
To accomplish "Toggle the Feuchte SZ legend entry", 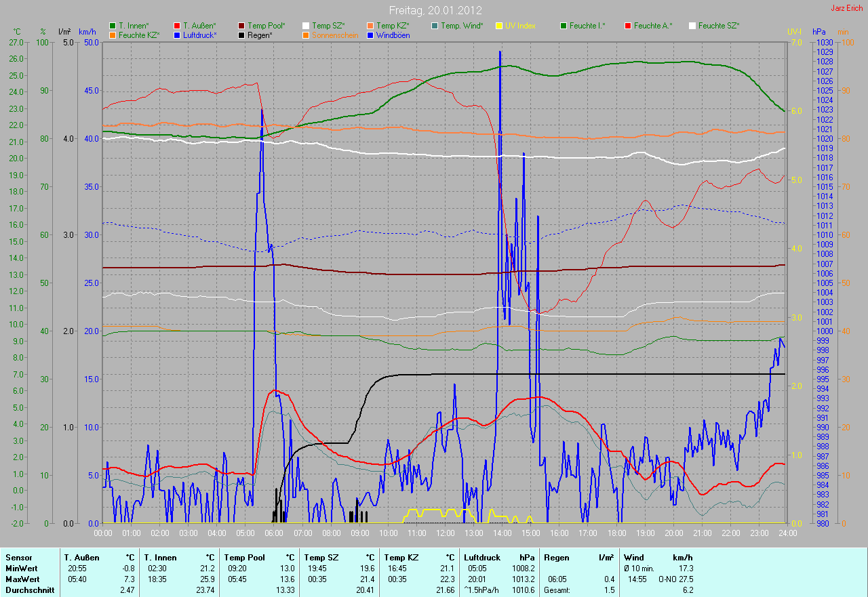I will click(718, 26).
